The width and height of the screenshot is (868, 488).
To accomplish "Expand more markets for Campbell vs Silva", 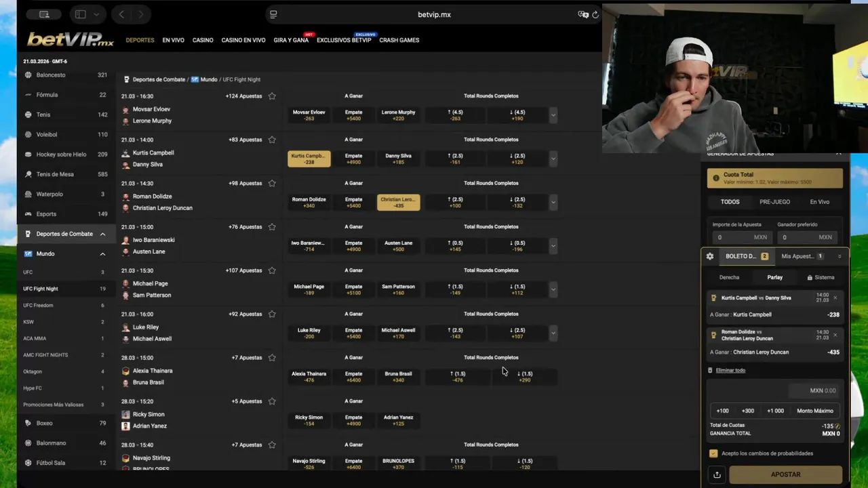I will pyautogui.click(x=553, y=159).
